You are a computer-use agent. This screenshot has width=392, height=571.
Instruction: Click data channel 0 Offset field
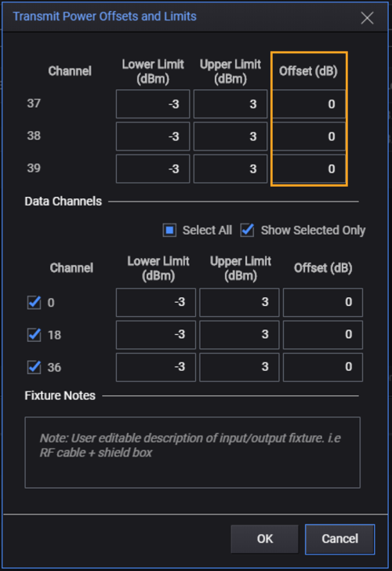click(x=323, y=302)
